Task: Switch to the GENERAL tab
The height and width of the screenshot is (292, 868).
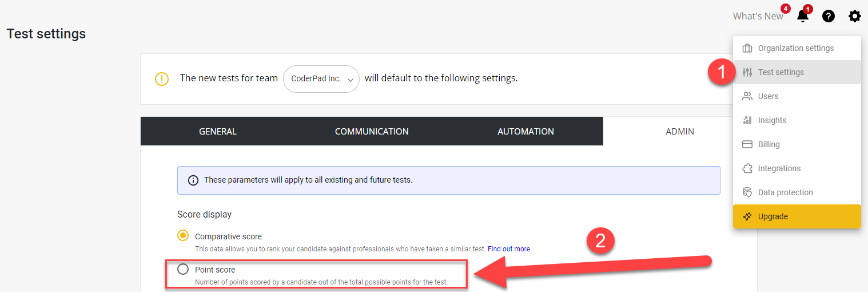Action: coord(218,132)
